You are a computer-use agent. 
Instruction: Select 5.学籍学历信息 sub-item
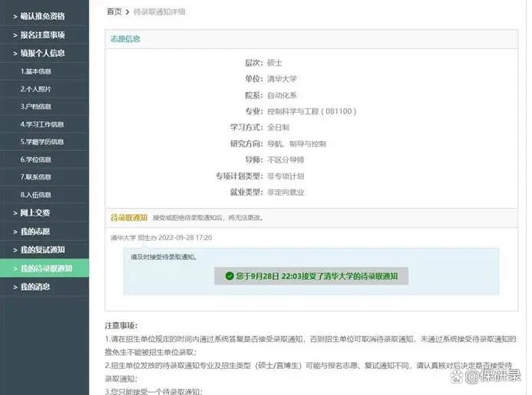pos(41,142)
